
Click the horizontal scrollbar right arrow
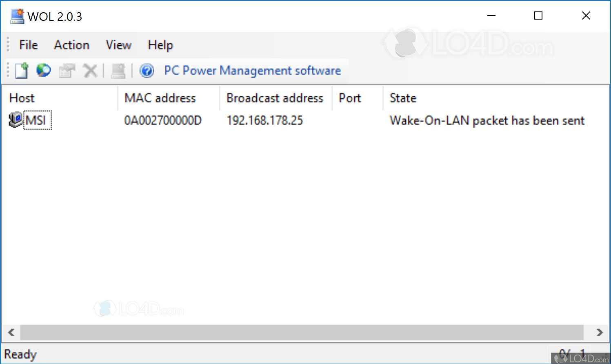600,333
